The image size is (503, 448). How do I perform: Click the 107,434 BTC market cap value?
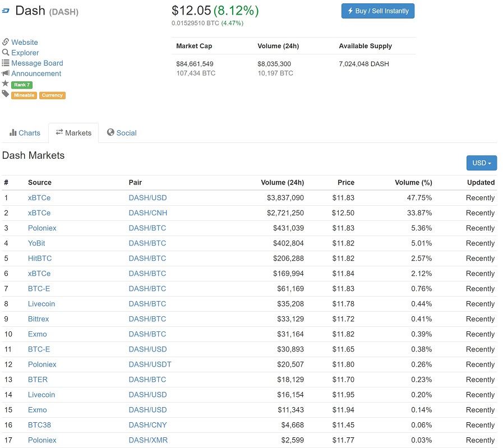[x=196, y=73]
